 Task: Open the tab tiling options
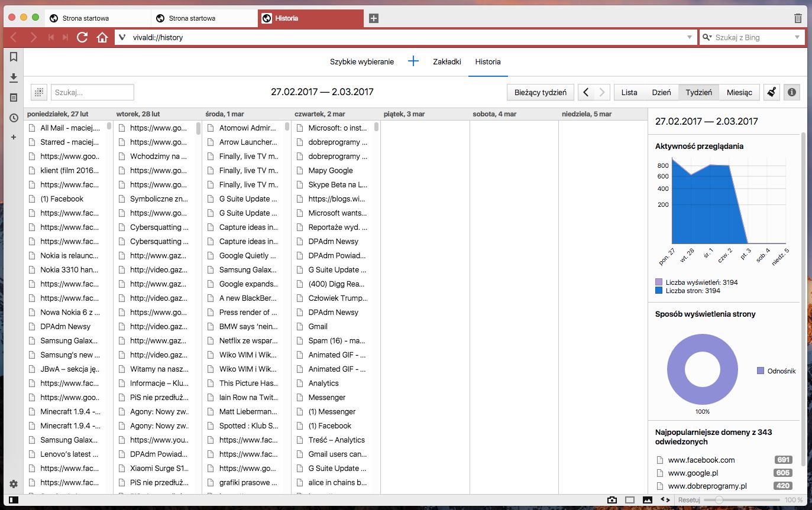630,500
